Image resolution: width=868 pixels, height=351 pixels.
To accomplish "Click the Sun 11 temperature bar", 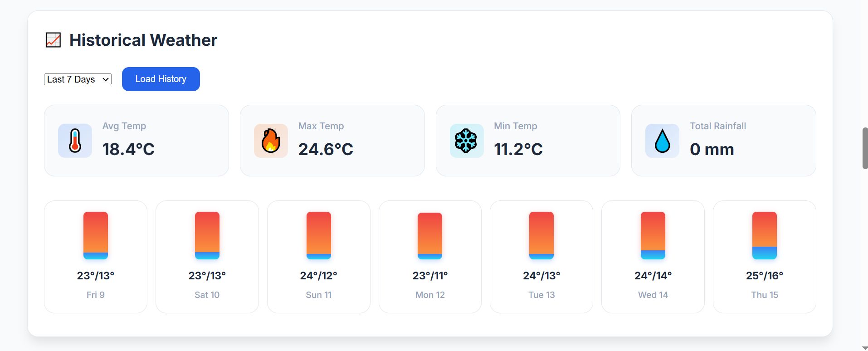I will (x=319, y=235).
